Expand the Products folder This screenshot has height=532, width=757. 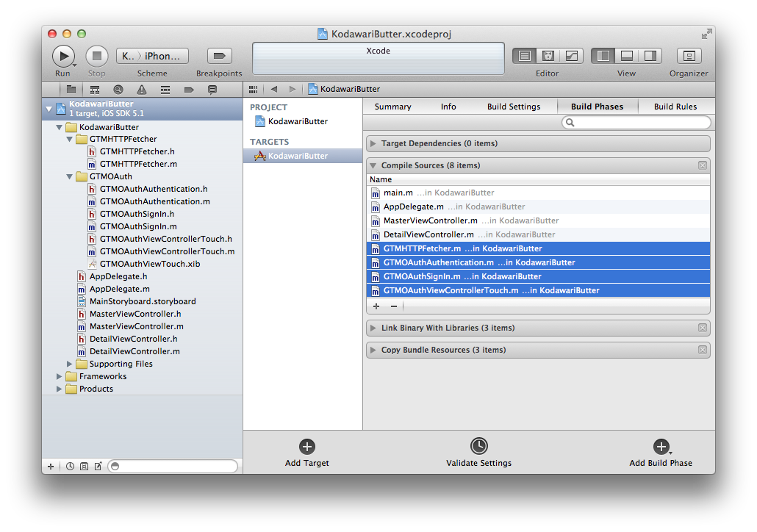click(59, 389)
